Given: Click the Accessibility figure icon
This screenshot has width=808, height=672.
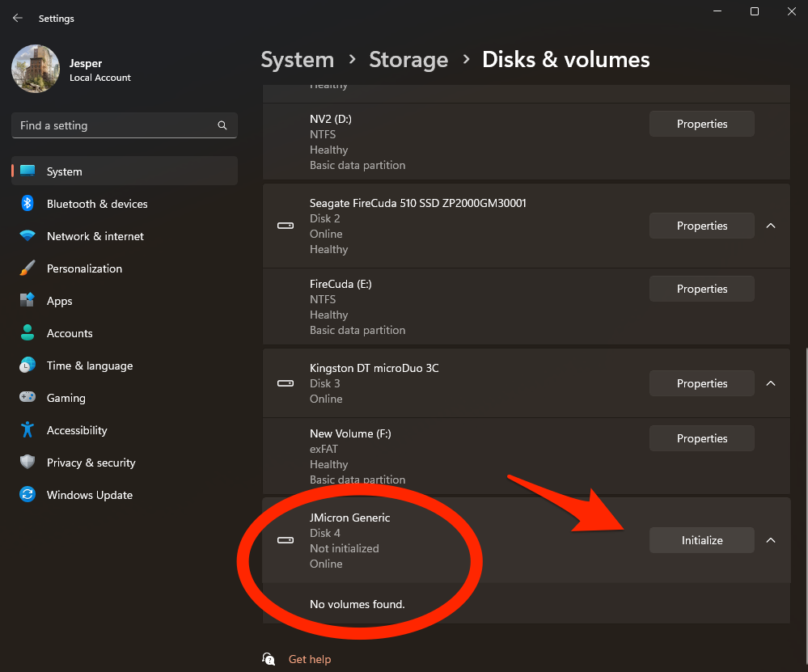Looking at the screenshot, I should pos(27,429).
